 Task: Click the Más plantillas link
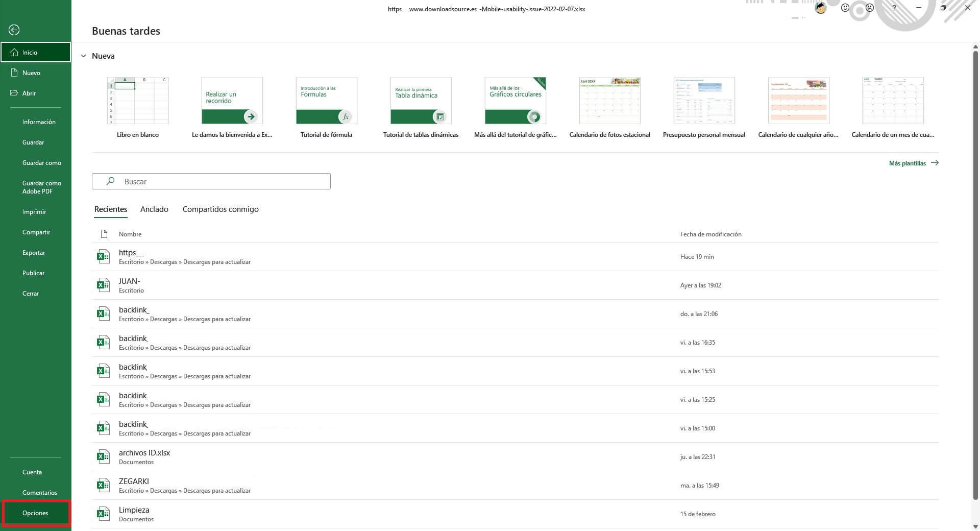click(x=907, y=163)
